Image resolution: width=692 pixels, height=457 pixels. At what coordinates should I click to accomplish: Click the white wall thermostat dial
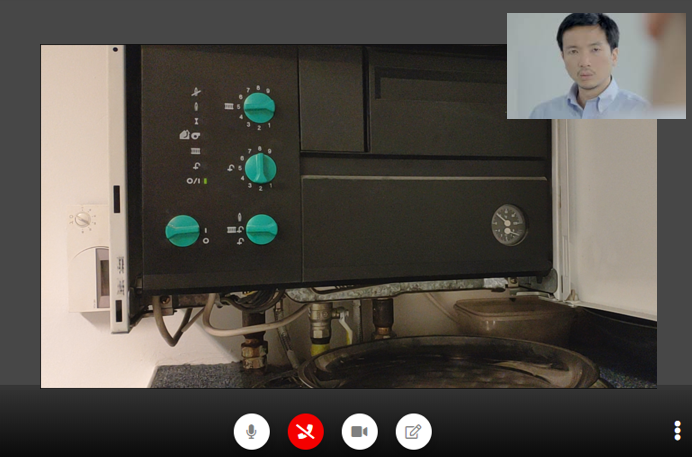[84, 219]
